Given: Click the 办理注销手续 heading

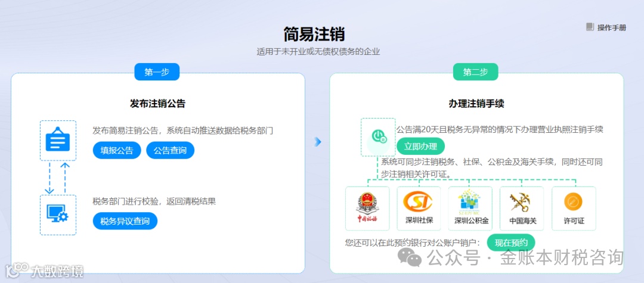Looking at the screenshot, I should pyautogui.click(x=476, y=104).
